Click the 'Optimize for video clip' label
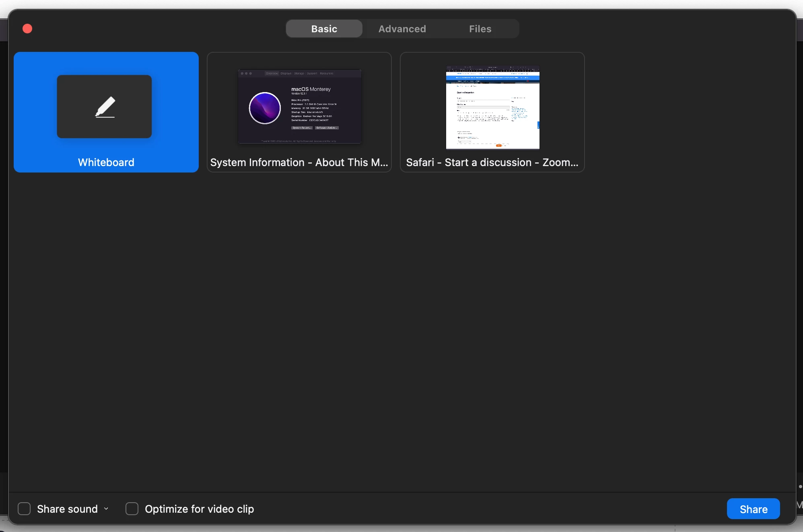This screenshot has width=803, height=532. pos(199,509)
